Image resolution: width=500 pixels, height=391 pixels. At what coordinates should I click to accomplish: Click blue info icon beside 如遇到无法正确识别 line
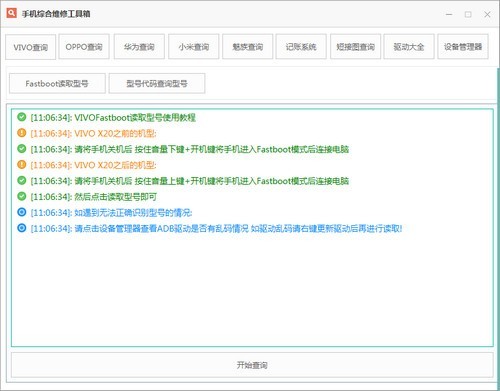pyautogui.click(x=22, y=212)
